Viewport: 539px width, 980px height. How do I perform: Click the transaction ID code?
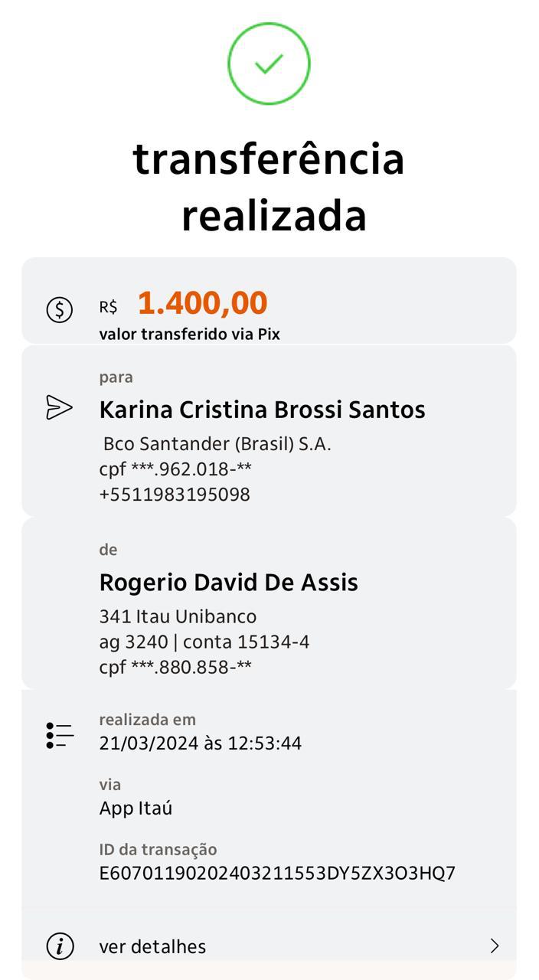(277, 873)
